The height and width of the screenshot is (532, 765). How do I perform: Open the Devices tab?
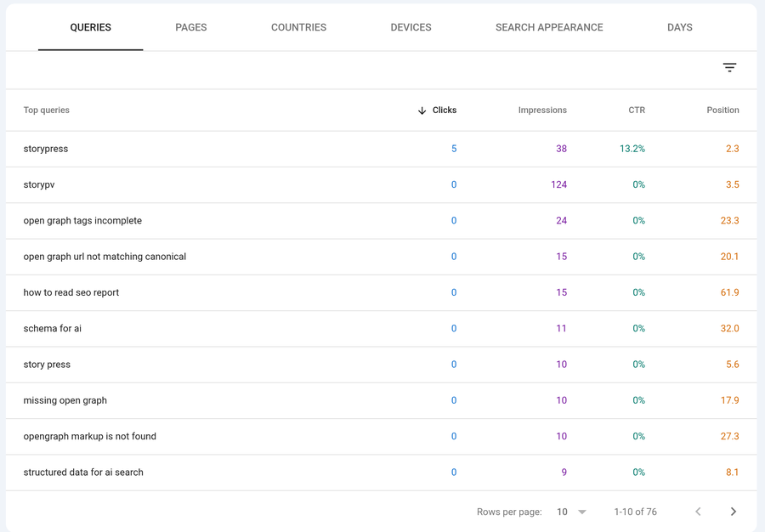pyautogui.click(x=411, y=27)
